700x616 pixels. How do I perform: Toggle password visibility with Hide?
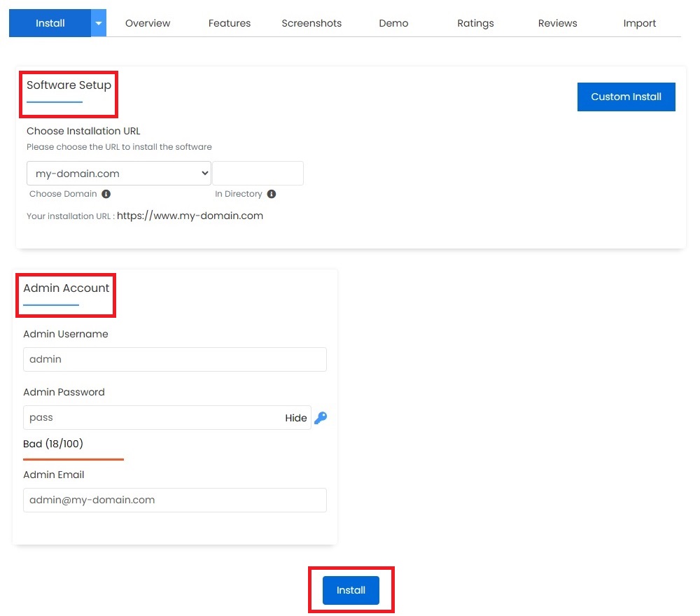coord(295,418)
